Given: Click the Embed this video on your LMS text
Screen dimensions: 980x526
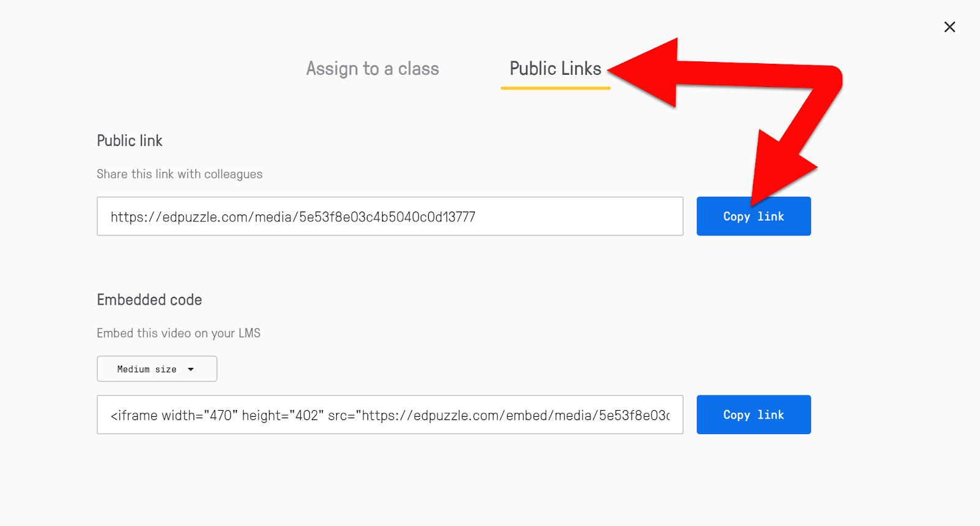Looking at the screenshot, I should (x=178, y=333).
